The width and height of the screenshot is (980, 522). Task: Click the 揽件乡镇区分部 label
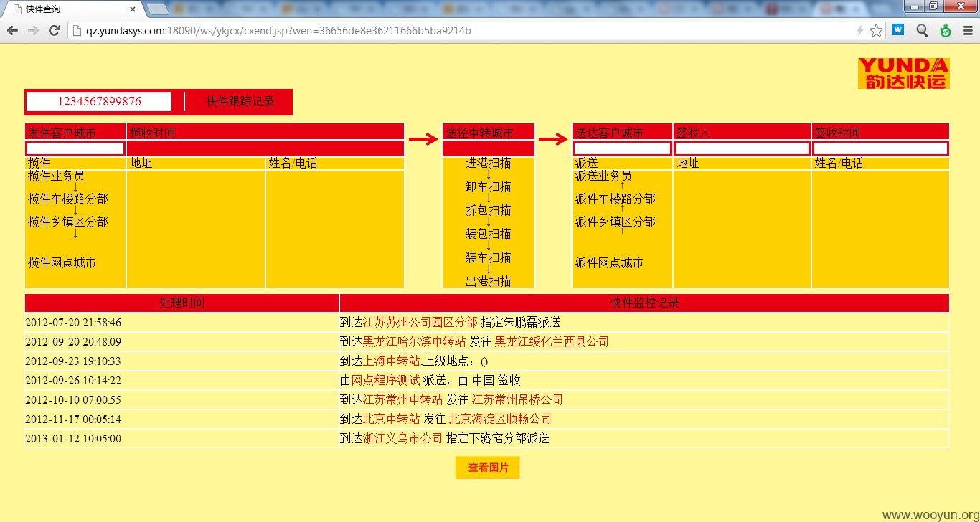[68, 222]
